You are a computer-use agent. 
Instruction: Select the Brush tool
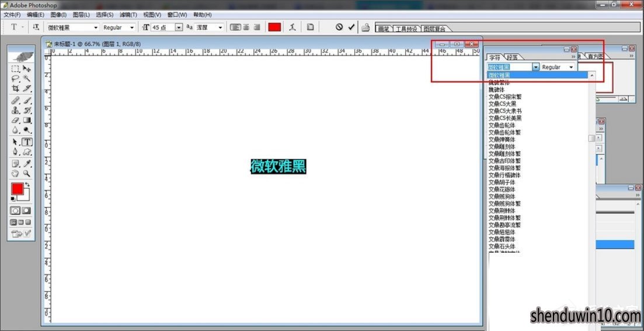click(x=27, y=100)
